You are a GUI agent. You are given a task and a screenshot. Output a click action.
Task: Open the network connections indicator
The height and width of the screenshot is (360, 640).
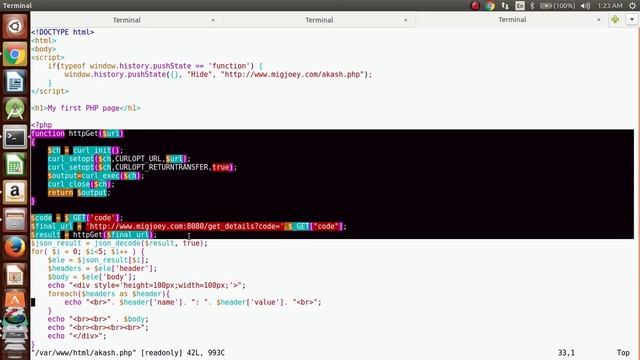pyautogui.click(x=505, y=6)
